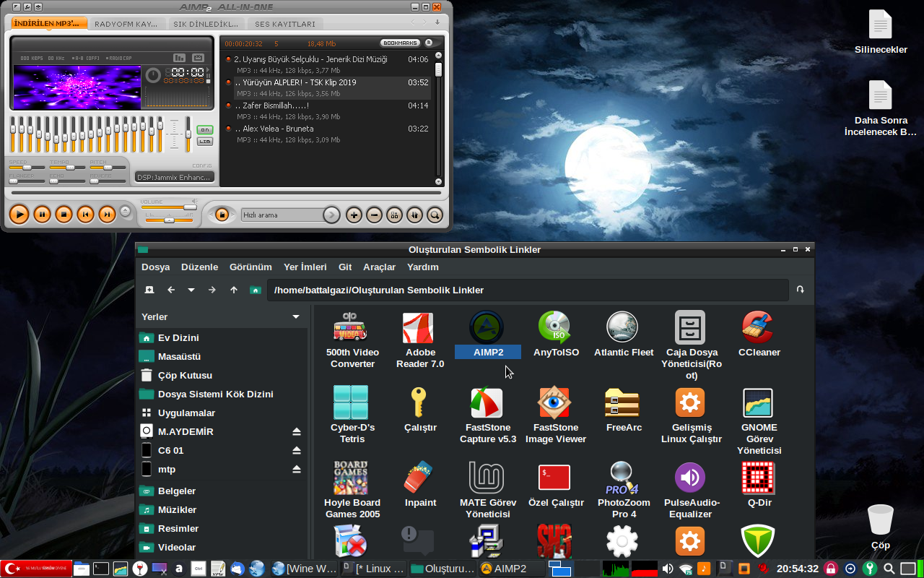This screenshot has width=924, height=578.
Task: Switch to Wine W... taskbar window
Action: pos(304,569)
